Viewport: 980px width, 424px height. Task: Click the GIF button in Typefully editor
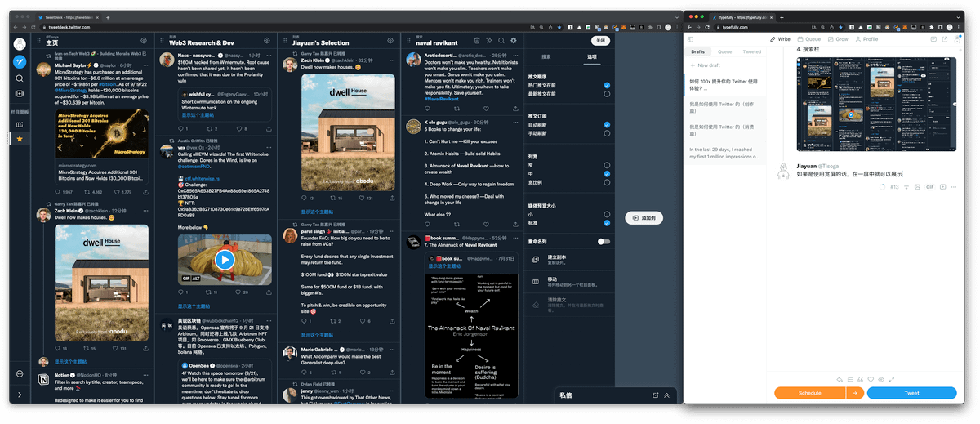click(929, 187)
